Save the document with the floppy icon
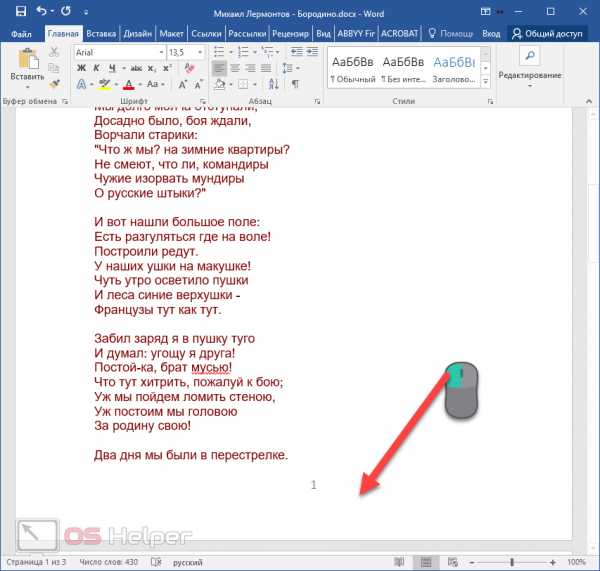Viewport: 600px width, 571px height. [21, 11]
